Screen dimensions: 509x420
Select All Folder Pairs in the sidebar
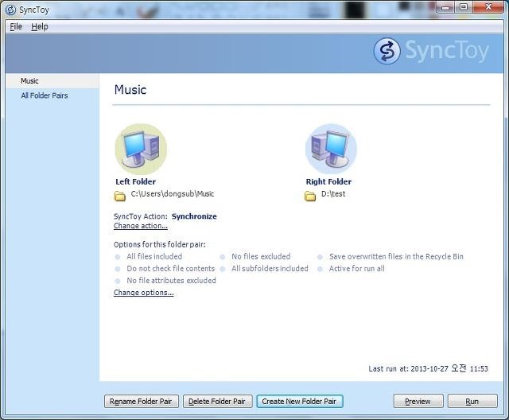(44, 95)
